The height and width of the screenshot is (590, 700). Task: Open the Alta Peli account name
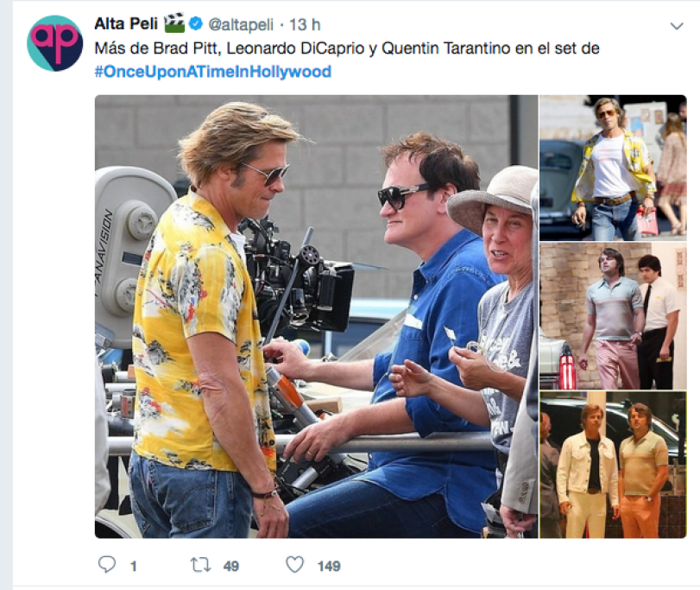(126, 23)
